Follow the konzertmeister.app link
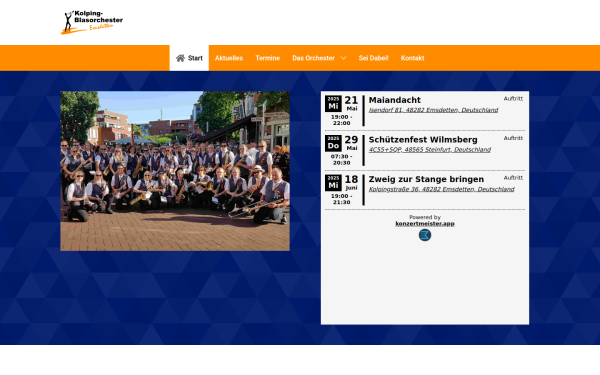Image resolution: width=600 pixels, height=375 pixels. click(425, 224)
